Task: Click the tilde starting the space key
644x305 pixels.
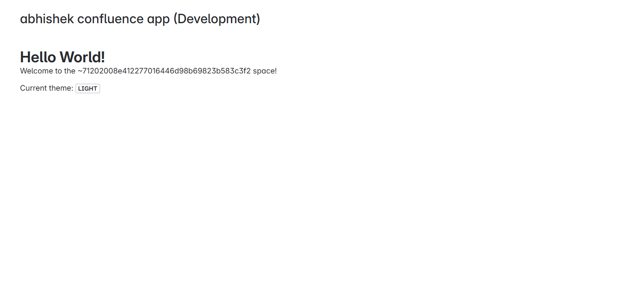Action: [x=79, y=71]
